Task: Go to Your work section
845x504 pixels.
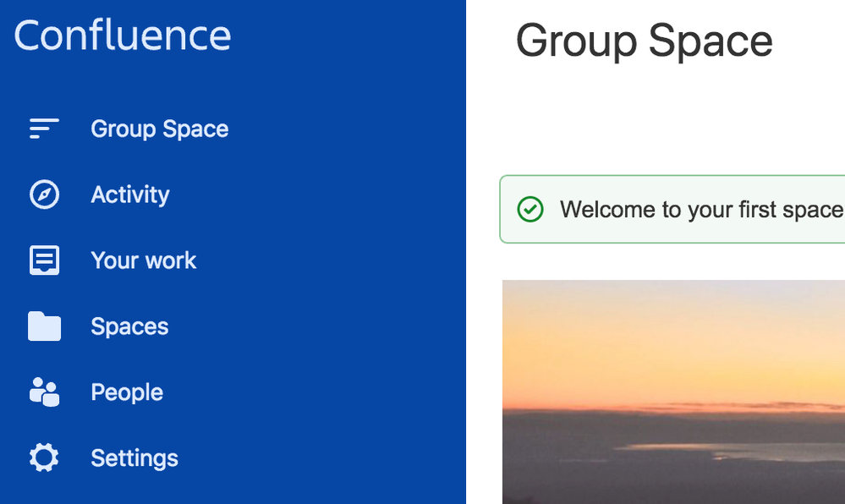Action: [x=143, y=260]
